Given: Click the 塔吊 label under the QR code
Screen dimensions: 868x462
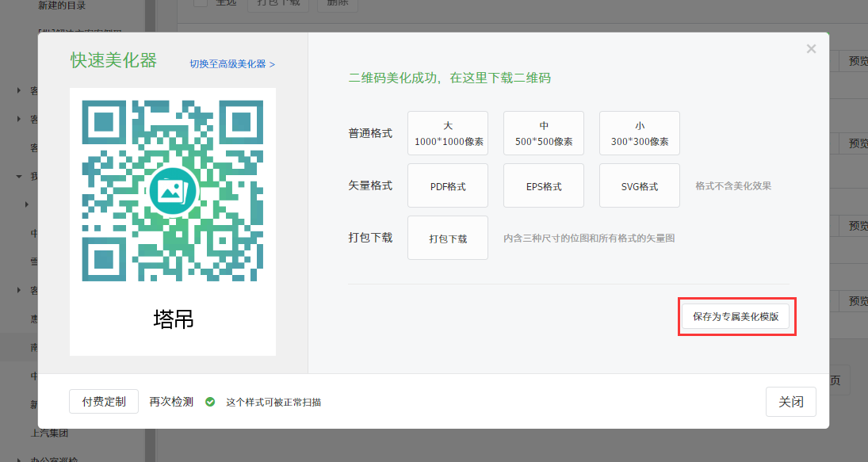Looking at the screenshot, I should 173,319.
